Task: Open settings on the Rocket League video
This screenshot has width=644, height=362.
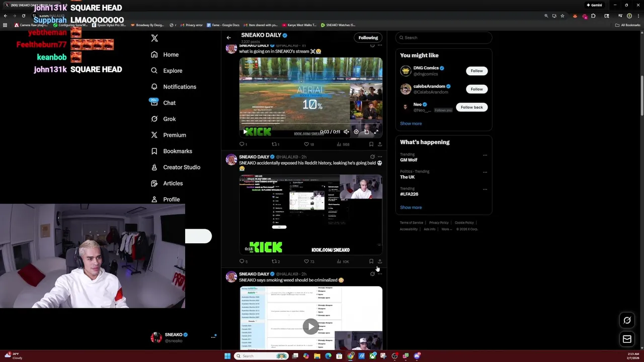Action: point(356,132)
